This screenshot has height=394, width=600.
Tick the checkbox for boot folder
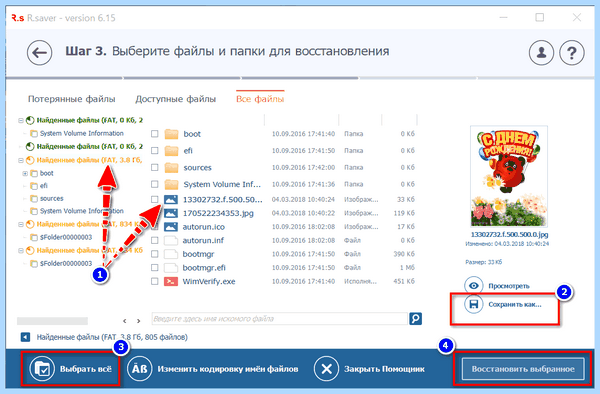(155, 134)
